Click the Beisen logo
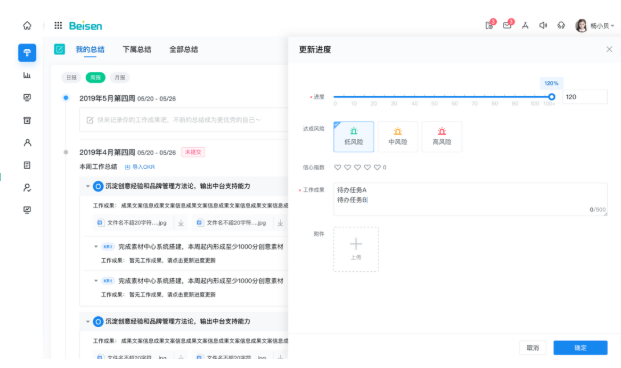The height and width of the screenshot is (368, 621). click(86, 26)
